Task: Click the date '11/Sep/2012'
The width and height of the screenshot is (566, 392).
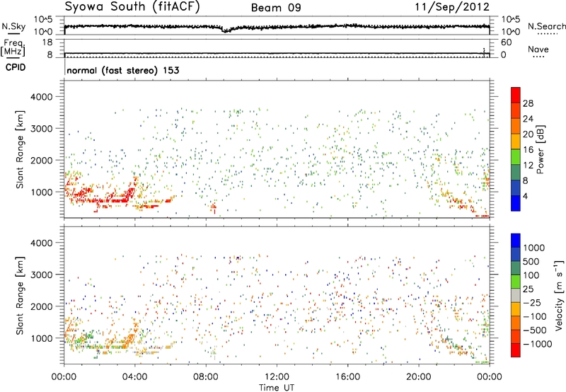Action: [452, 6]
